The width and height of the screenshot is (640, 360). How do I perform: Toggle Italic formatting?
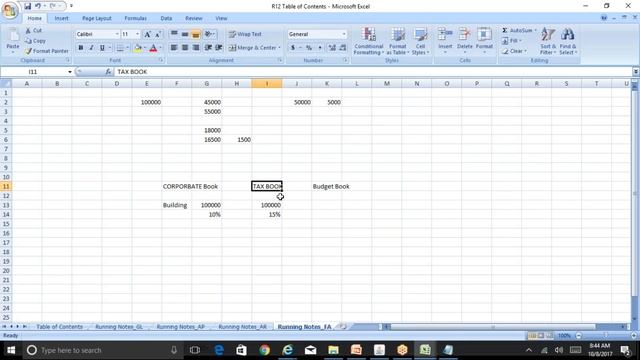[91, 48]
